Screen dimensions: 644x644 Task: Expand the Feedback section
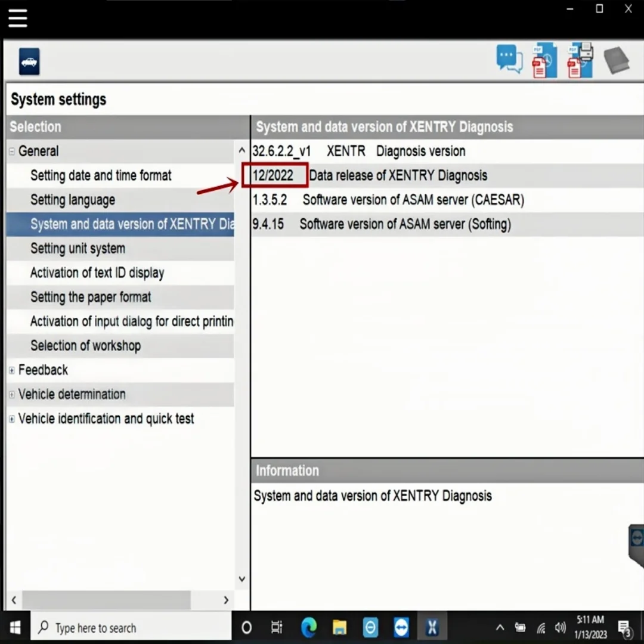11,370
